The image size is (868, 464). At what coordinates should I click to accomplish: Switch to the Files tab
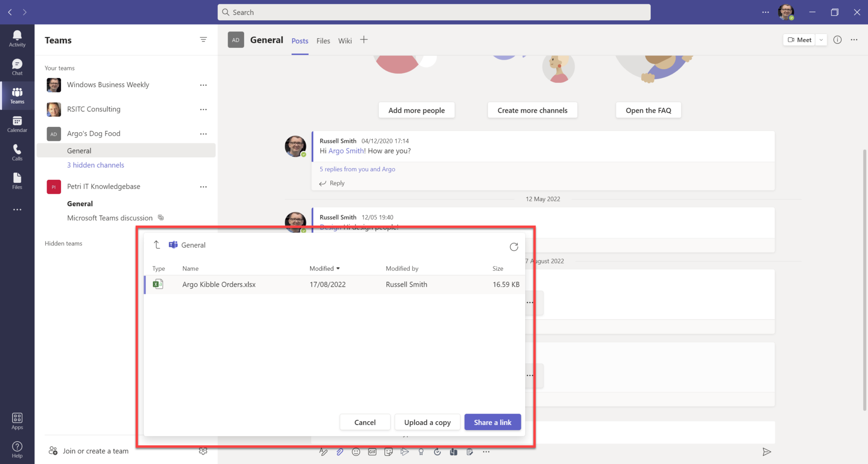[323, 40]
